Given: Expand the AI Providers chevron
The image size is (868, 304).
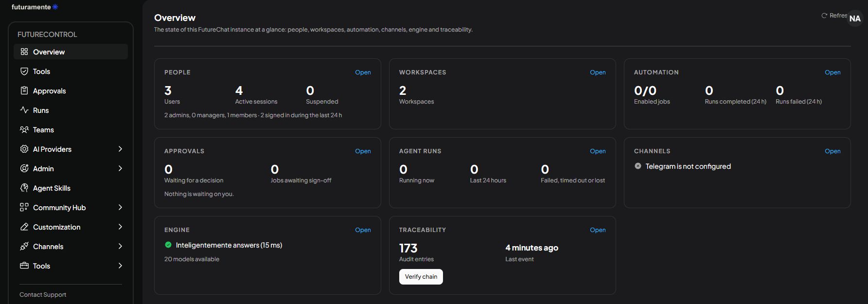Looking at the screenshot, I should (120, 149).
